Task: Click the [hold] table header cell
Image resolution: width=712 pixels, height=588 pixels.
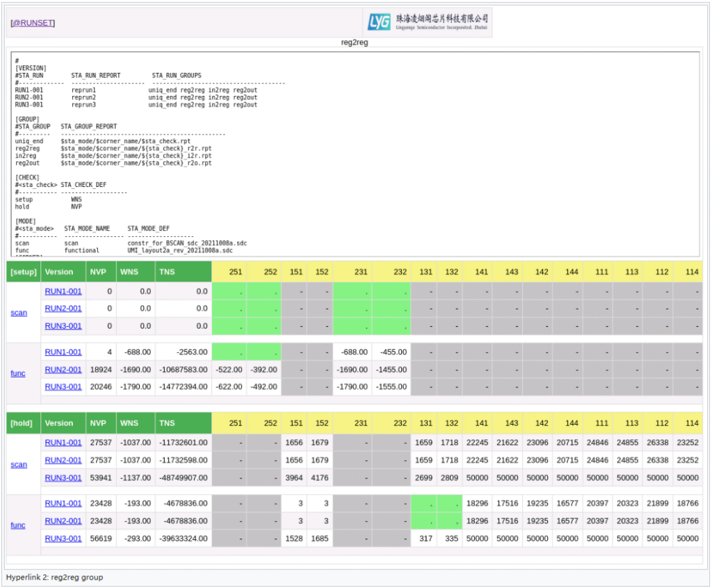Action: [23, 423]
